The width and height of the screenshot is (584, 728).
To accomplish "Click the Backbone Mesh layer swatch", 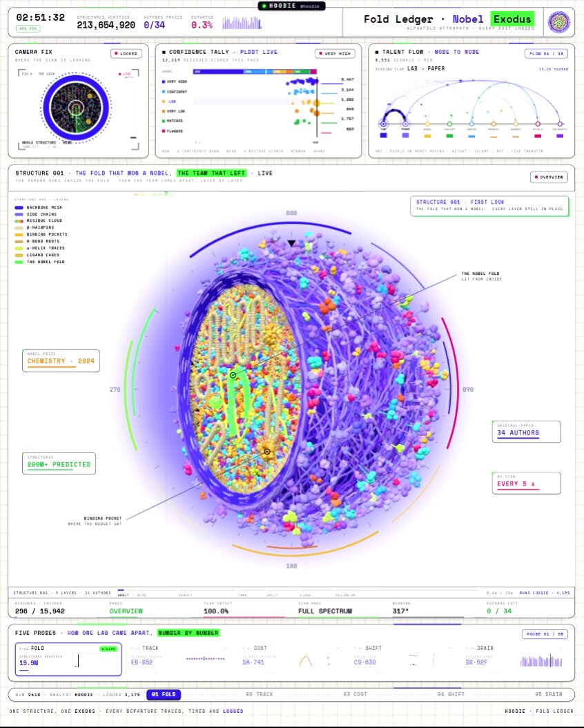I will click(x=19, y=207).
